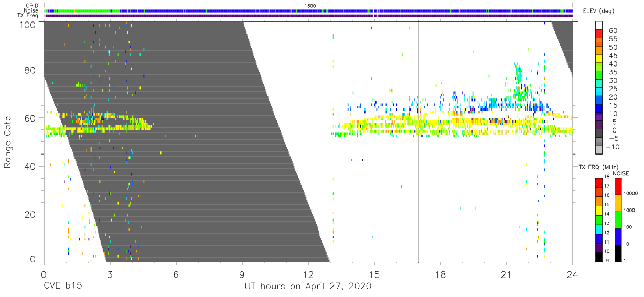The image size is (644, 297).
Task: Click the 18 tick on UT hours axis
Action: pos(441,274)
